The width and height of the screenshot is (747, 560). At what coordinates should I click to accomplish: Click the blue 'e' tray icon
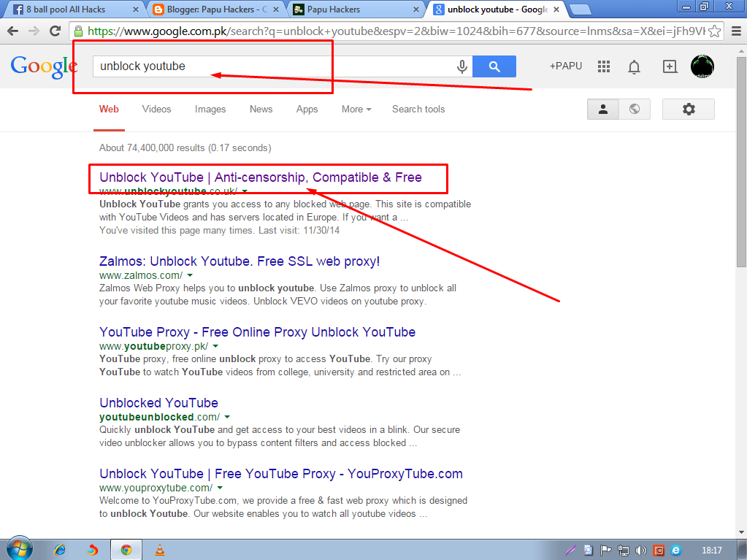pyautogui.click(x=675, y=551)
